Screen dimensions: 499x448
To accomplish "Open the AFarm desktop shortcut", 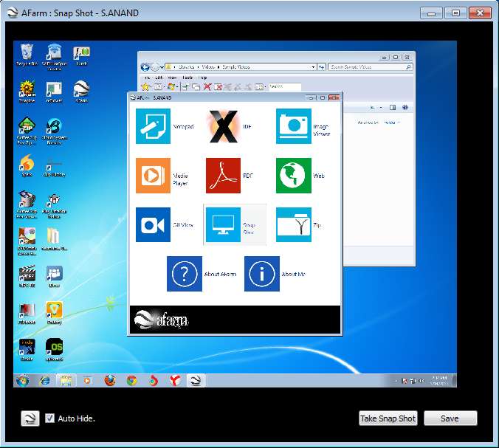I will (x=81, y=92).
